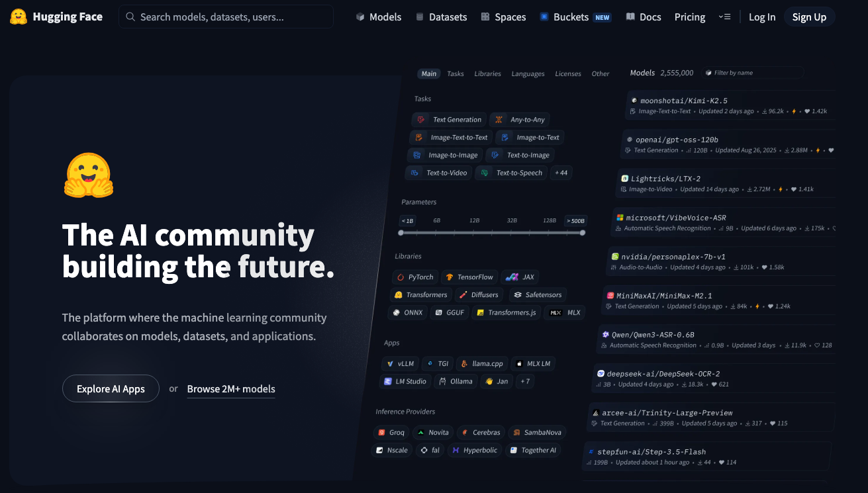
Task: Filter by the Diffusers library
Action: pos(479,295)
